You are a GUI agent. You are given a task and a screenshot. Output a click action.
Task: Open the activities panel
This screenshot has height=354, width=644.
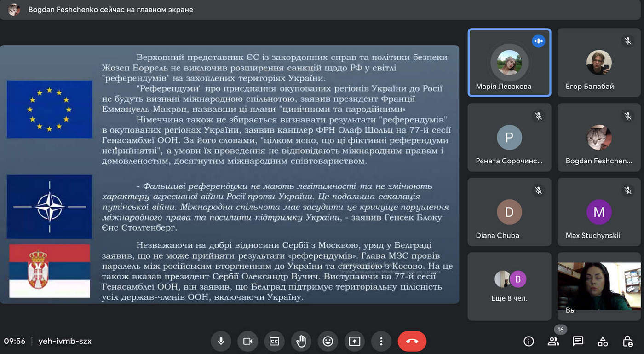(603, 341)
